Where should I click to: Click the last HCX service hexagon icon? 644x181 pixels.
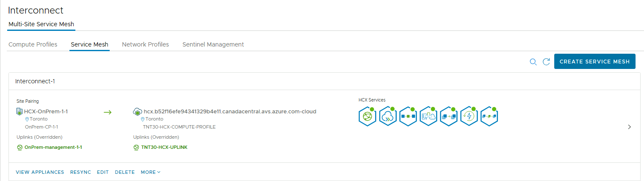[x=489, y=116]
